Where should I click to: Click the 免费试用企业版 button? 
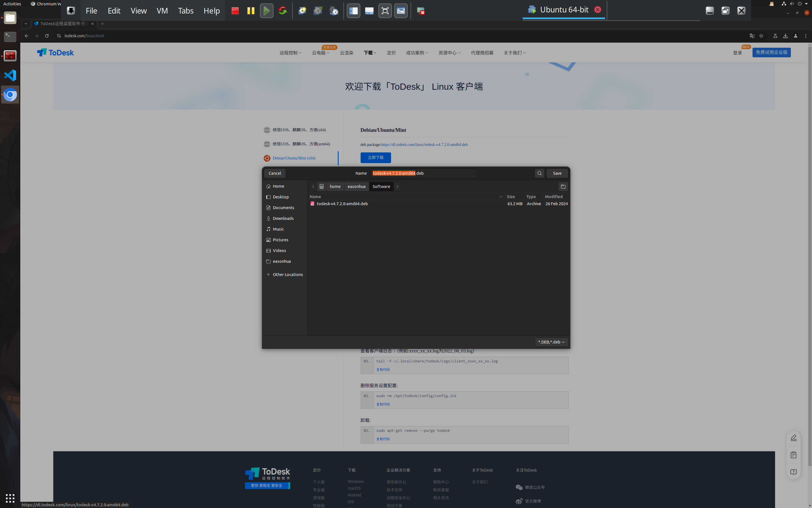[x=771, y=52]
